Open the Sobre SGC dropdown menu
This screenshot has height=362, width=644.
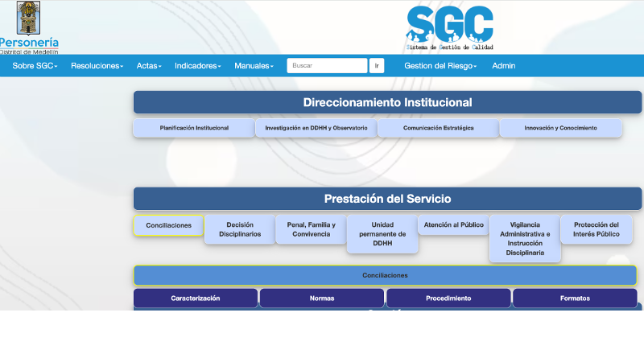[35, 66]
